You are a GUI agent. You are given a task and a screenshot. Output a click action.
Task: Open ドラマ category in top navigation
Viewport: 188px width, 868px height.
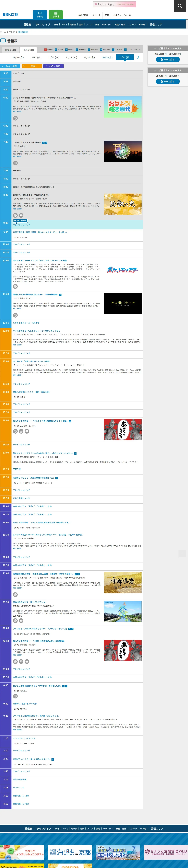pos(64,25)
